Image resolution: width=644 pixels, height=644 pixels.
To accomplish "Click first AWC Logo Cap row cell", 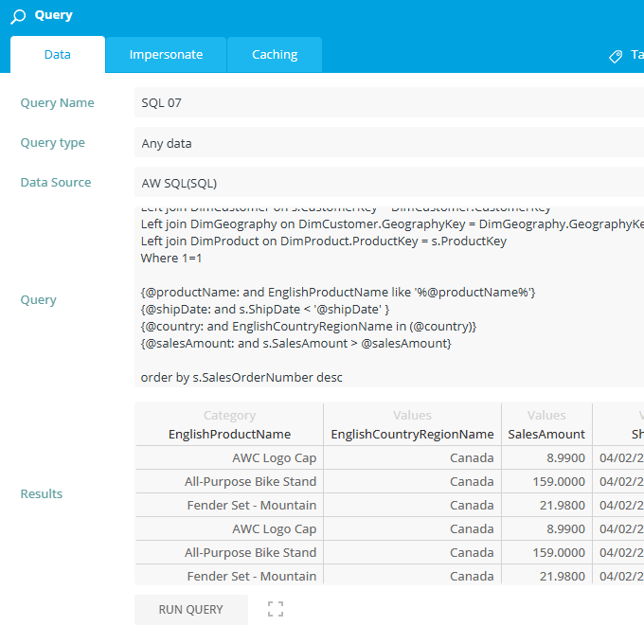I will (x=229, y=457).
